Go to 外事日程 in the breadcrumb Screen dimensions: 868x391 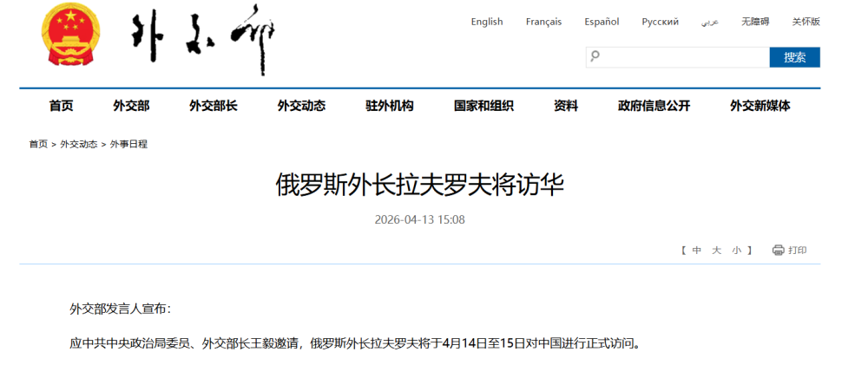point(128,144)
